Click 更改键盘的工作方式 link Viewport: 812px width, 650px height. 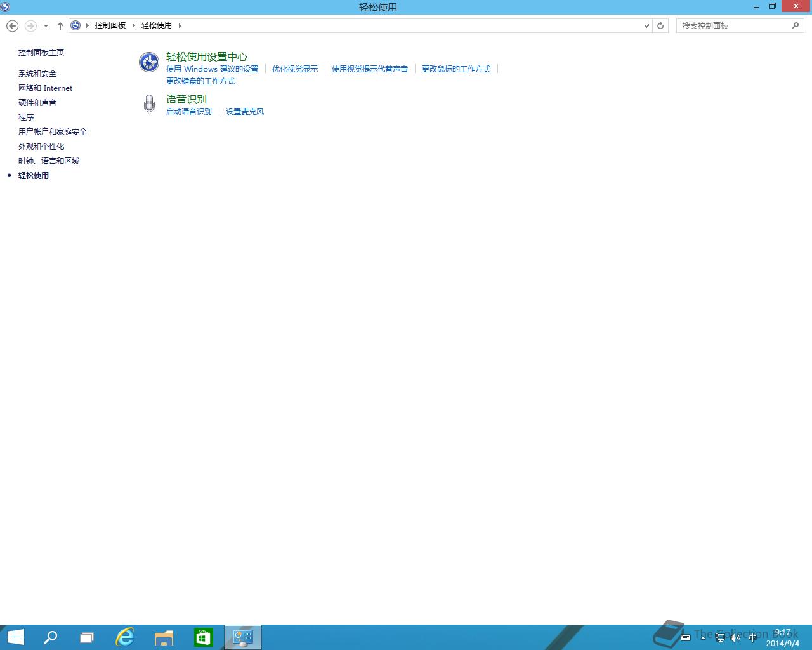tap(200, 81)
